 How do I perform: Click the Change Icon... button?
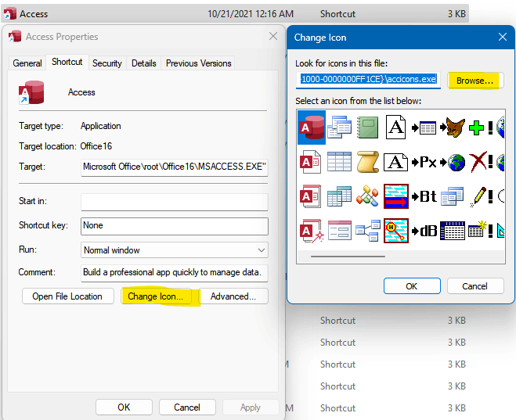point(156,296)
